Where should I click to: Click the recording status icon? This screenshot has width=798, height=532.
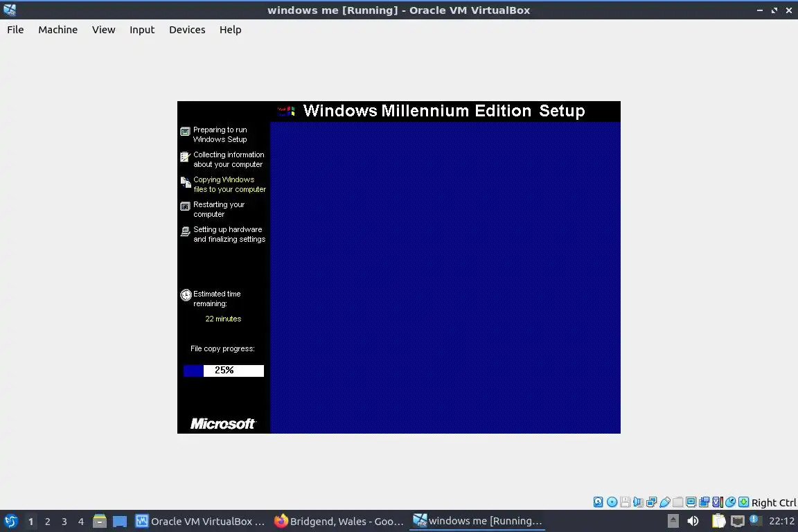704,502
